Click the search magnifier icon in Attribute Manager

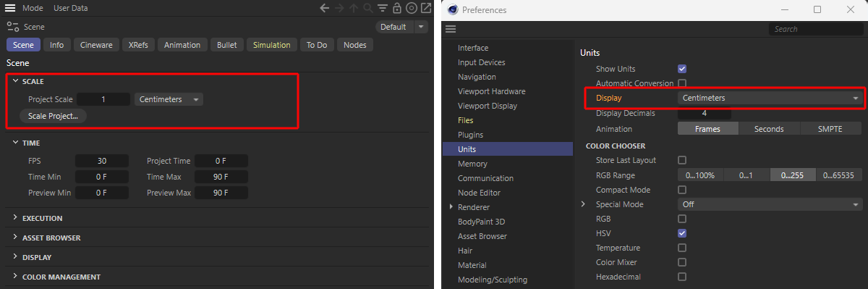click(369, 9)
